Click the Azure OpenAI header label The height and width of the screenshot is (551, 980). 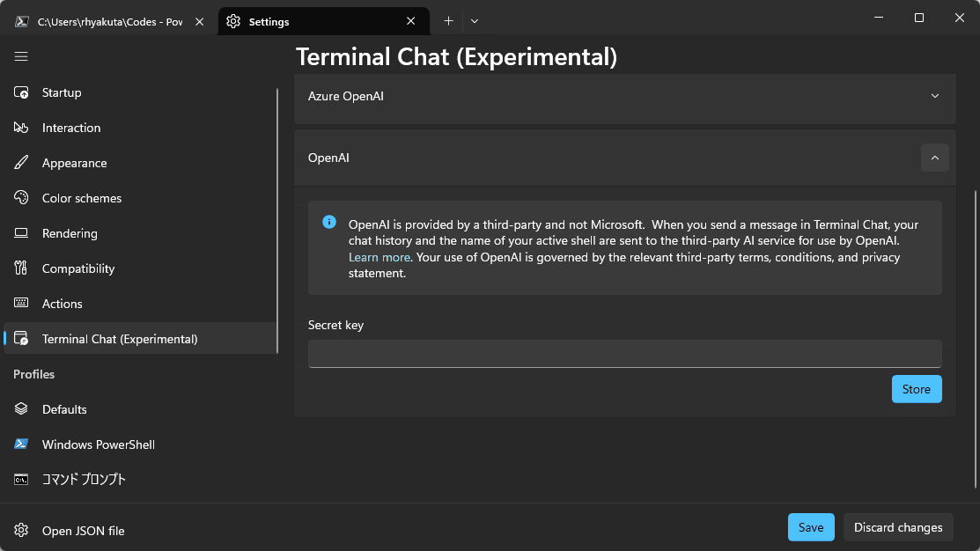(x=346, y=96)
